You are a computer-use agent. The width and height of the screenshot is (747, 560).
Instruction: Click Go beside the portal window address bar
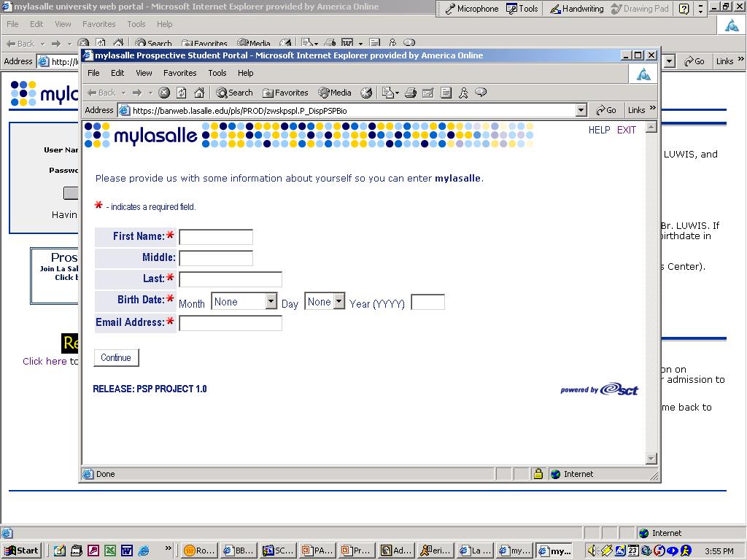point(605,111)
